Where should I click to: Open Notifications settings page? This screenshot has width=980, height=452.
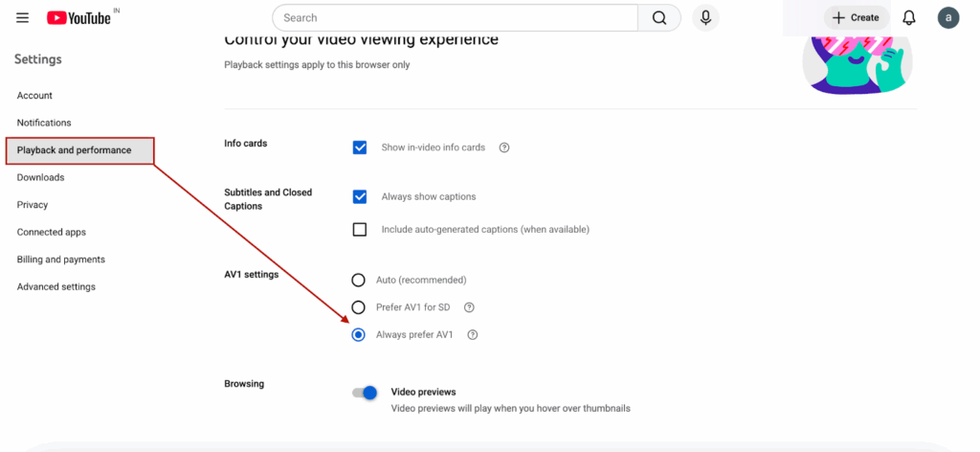(x=44, y=123)
